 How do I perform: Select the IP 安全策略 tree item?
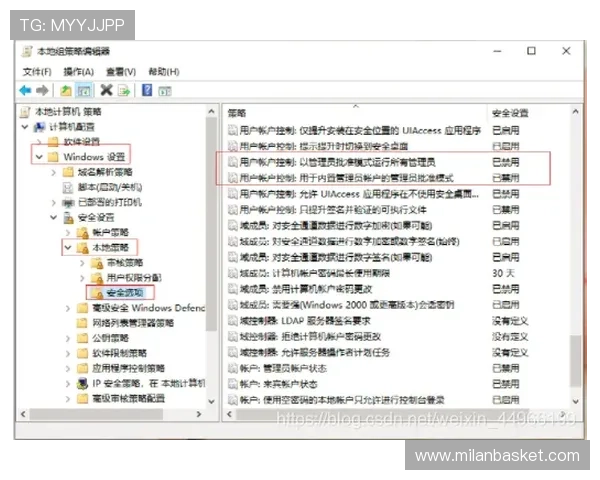pos(148,383)
